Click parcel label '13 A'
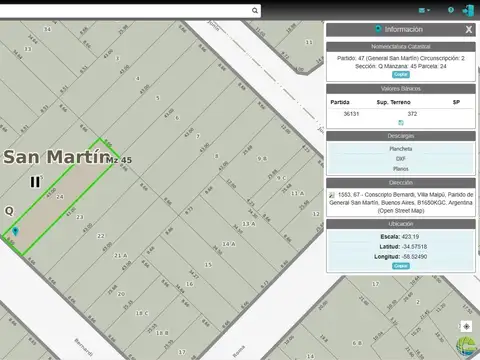480x360 pixels. (249, 224)
